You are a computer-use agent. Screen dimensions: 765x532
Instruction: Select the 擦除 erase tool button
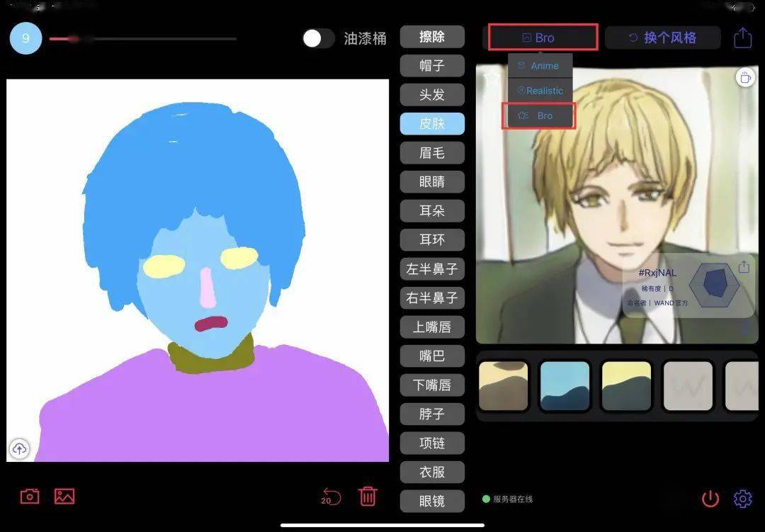click(432, 37)
